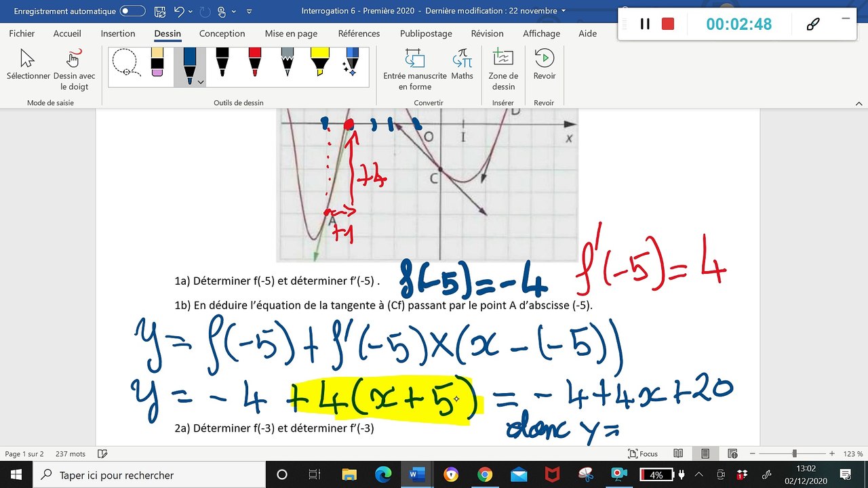Open the Fichier menu
The image size is (868, 488).
[22, 33]
